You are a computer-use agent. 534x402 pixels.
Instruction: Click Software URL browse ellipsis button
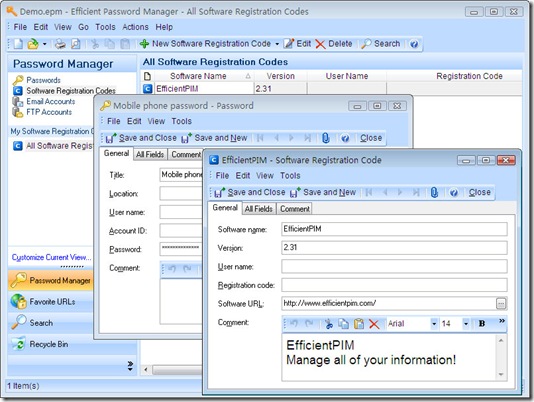point(501,304)
